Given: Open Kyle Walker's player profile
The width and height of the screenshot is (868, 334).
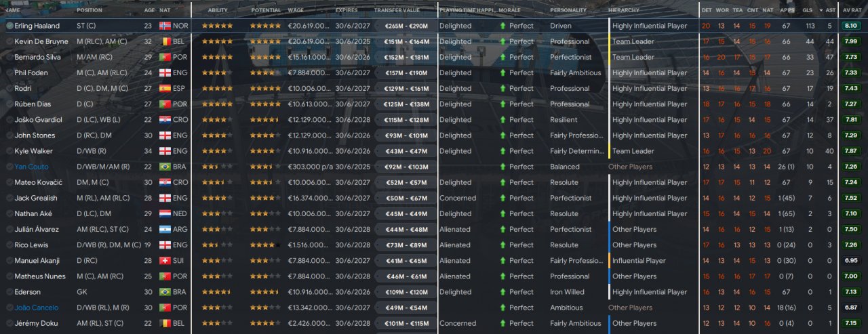Looking at the screenshot, I should [x=33, y=151].
